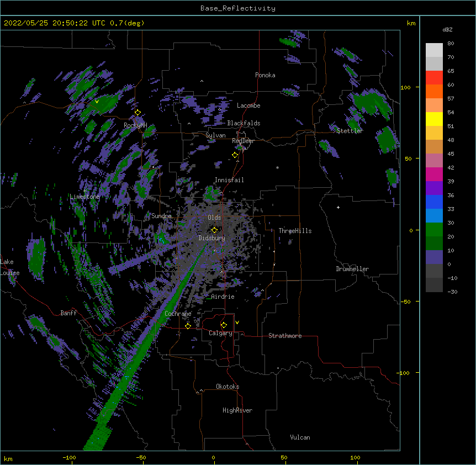Select the red 60-65 dBZ legend swatch
Viewport: 476px width, 465px height.
(434, 78)
